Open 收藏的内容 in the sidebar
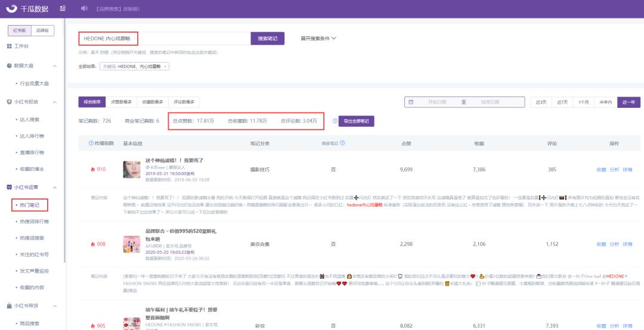Screen dimensions: 644x330 click(32, 287)
